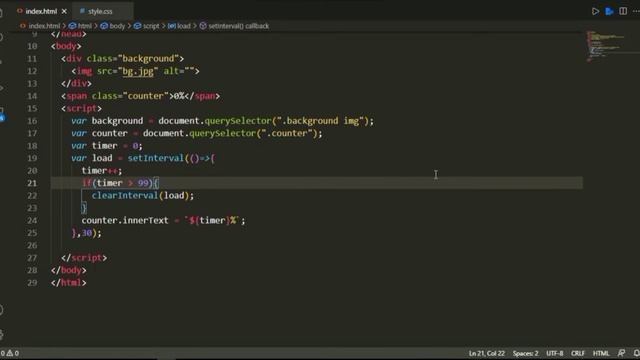Select load in the breadcrumb path
The image size is (640, 360).
point(184,26)
